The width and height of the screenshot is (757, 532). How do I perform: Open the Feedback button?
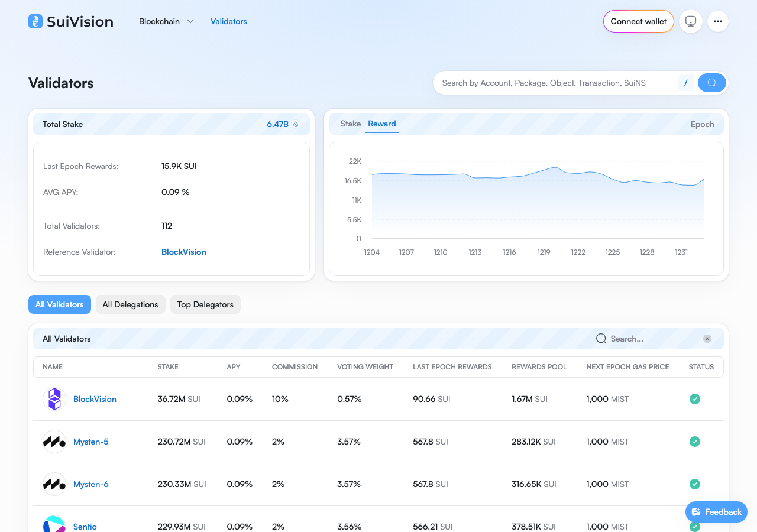pos(716,512)
